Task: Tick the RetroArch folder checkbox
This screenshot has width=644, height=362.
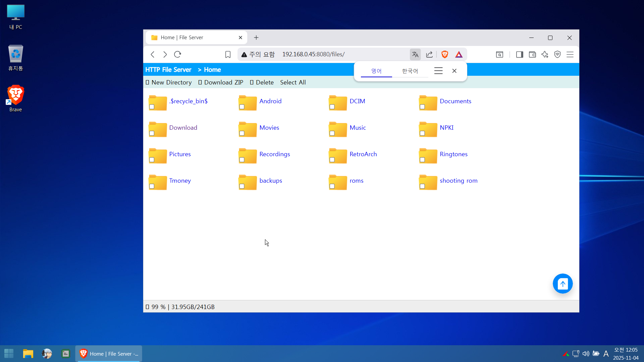Action: coord(332,160)
